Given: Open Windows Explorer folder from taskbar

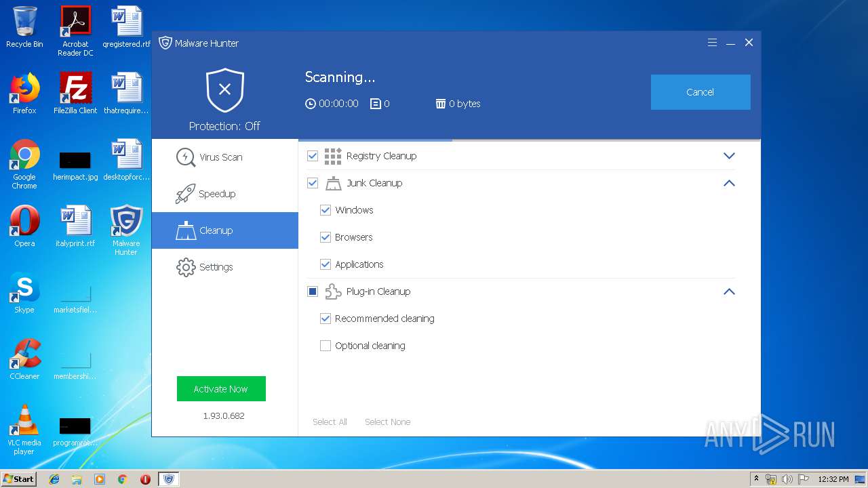Looking at the screenshot, I should tap(77, 479).
